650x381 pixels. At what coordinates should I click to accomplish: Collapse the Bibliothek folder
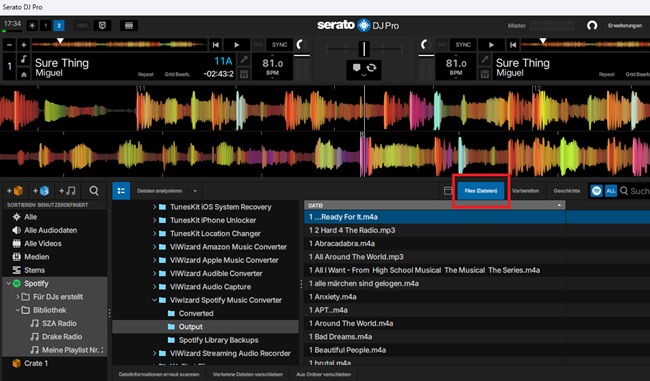17,310
